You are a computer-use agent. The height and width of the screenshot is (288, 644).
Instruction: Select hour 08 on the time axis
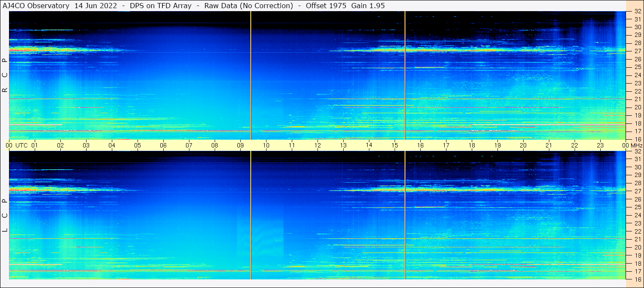pyautogui.click(x=215, y=145)
